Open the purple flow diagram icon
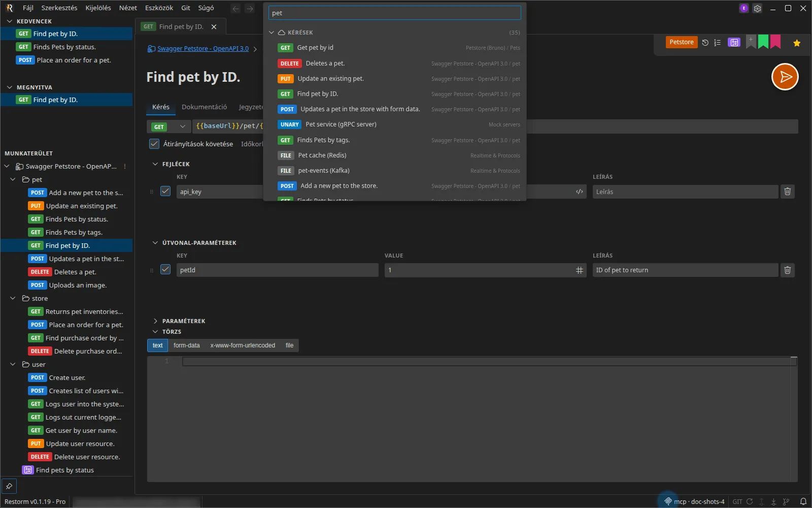This screenshot has height=508, width=812. [x=734, y=43]
